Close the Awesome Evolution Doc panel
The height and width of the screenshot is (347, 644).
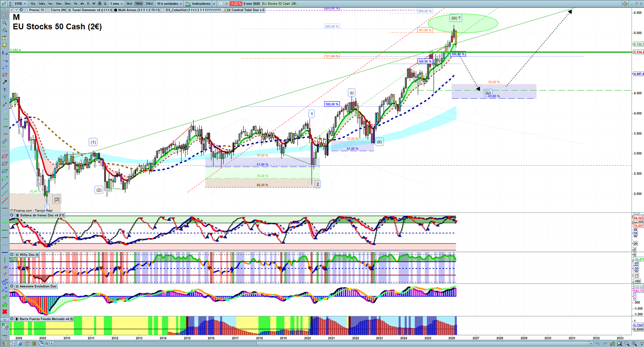coord(12,286)
